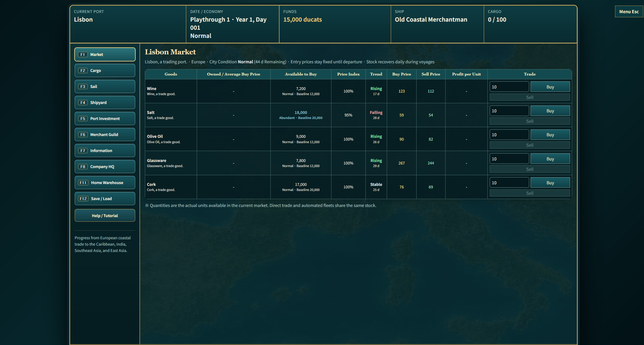Click the Salt stock value 18,000

tap(301, 112)
